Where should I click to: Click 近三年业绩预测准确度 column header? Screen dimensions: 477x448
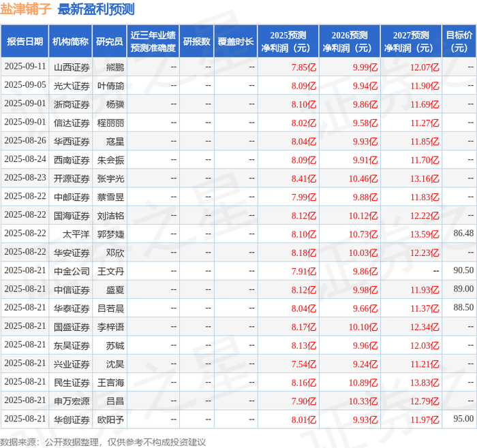(153, 42)
